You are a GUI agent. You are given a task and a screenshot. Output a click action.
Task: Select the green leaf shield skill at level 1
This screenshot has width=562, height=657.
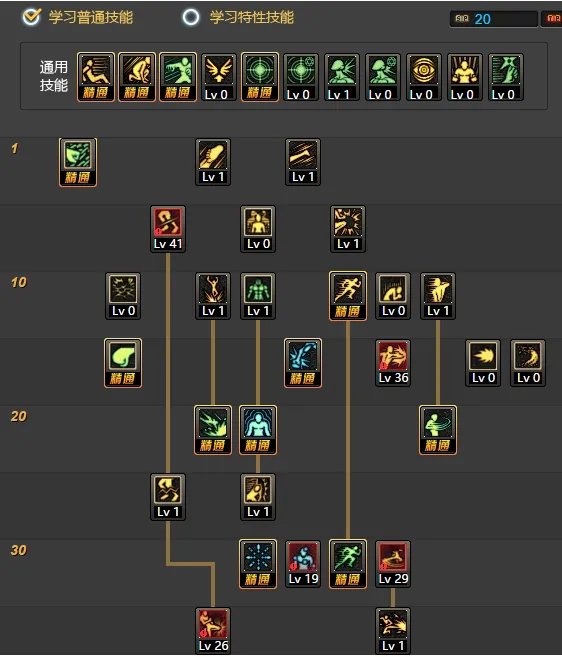pyautogui.click(x=78, y=162)
